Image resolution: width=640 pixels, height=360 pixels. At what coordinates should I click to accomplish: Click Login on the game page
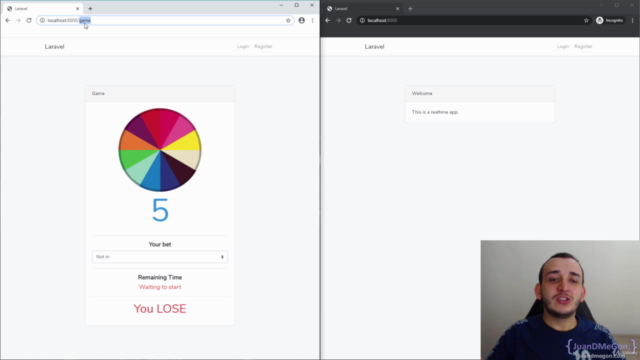point(243,47)
